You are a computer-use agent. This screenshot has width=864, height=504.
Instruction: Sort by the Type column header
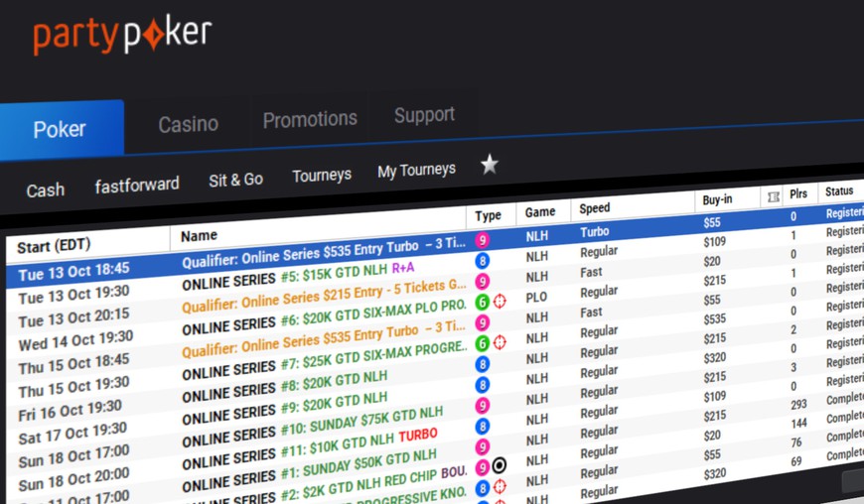pos(489,215)
